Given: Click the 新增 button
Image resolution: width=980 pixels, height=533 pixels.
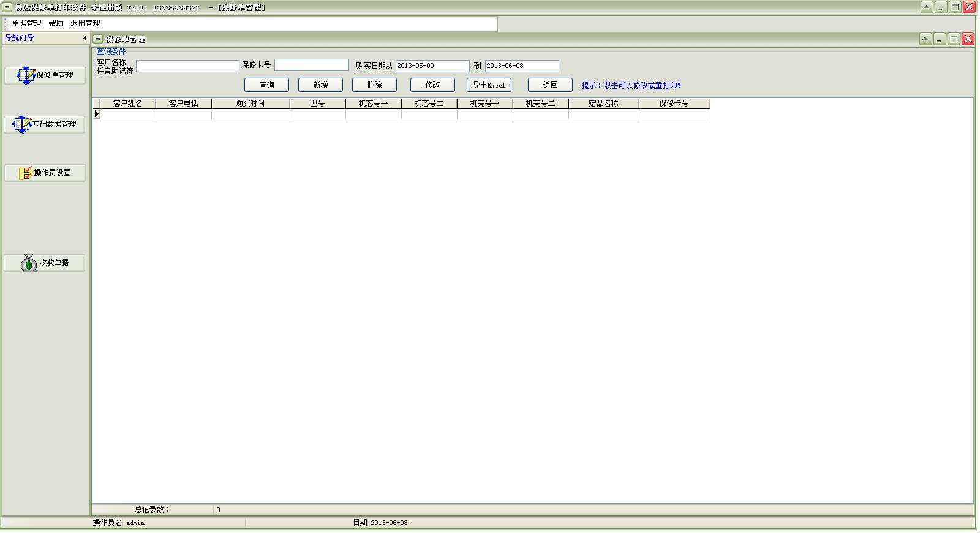Looking at the screenshot, I should 320,85.
